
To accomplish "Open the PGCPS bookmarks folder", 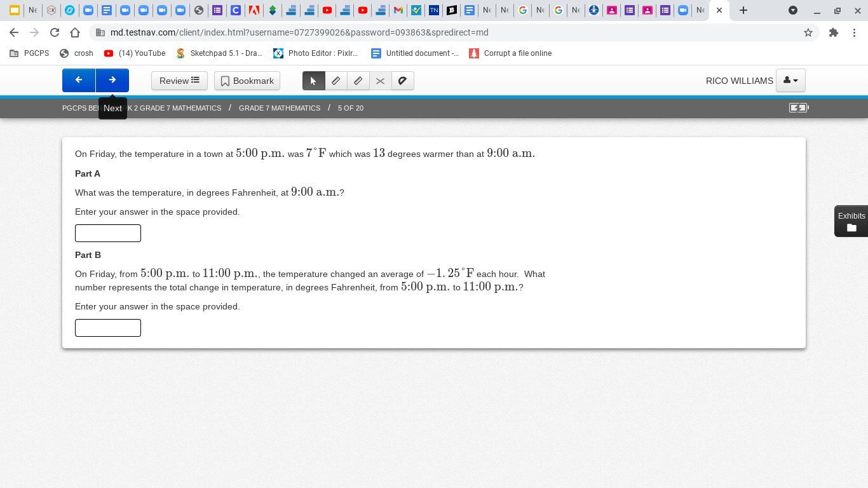I will click(x=29, y=53).
